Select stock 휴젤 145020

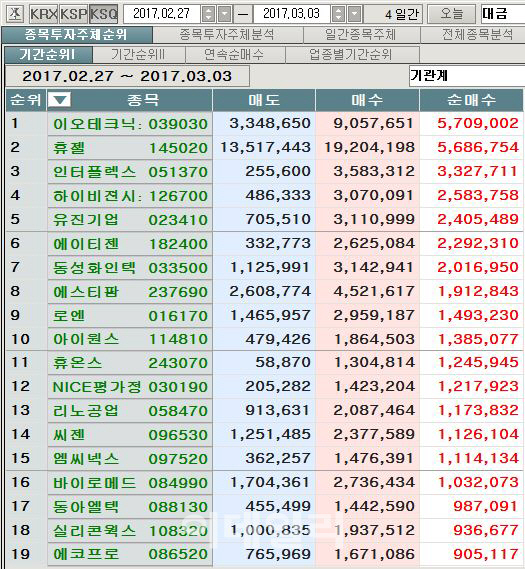[x=130, y=148]
